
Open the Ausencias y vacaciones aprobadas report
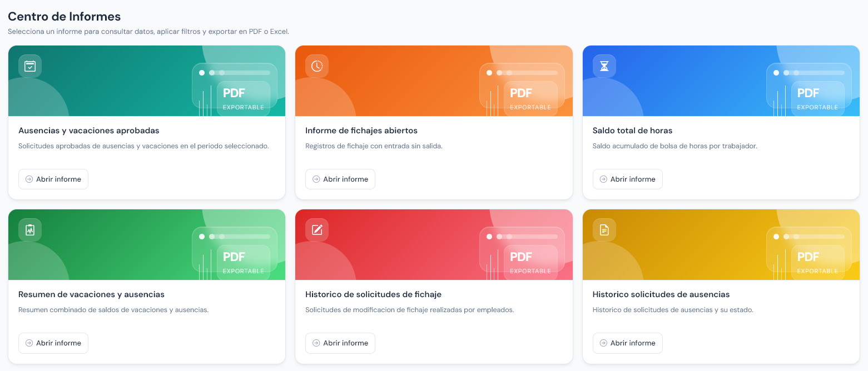pyautogui.click(x=53, y=179)
